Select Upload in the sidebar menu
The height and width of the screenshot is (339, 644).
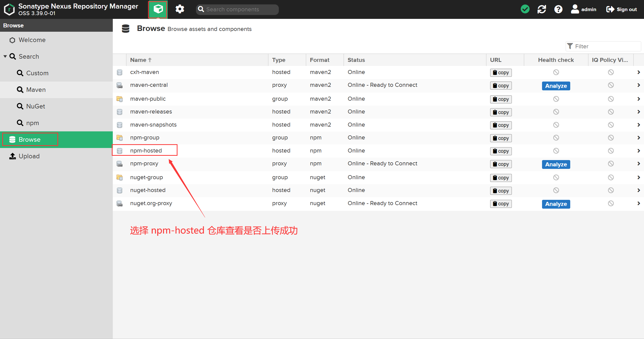[29, 156]
